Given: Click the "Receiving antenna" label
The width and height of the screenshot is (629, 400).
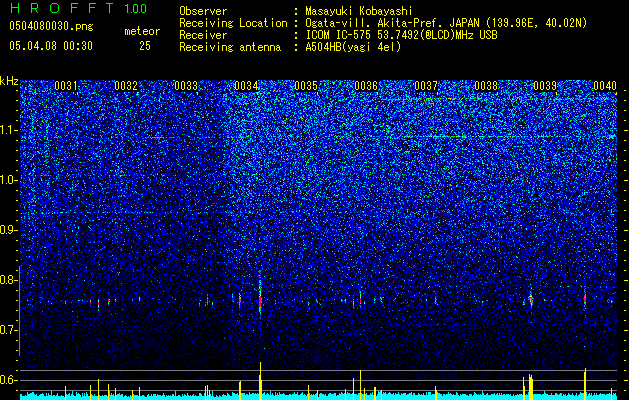Looking at the screenshot, I should [x=230, y=47].
